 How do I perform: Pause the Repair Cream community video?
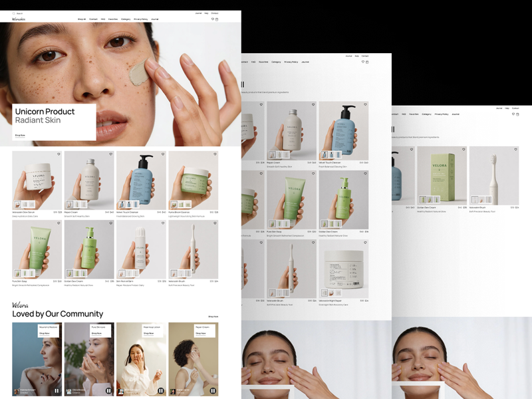pyautogui.click(x=213, y=391)
